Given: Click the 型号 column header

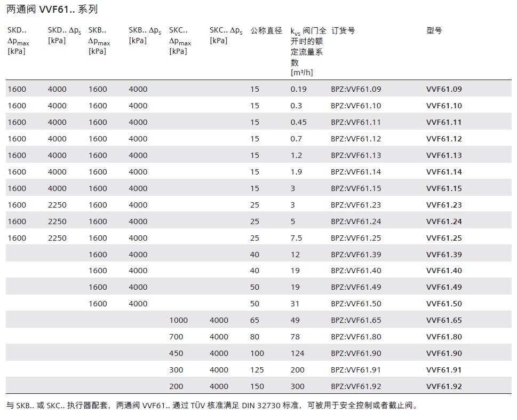Looking at the screenshot, I should pos(434,30).
